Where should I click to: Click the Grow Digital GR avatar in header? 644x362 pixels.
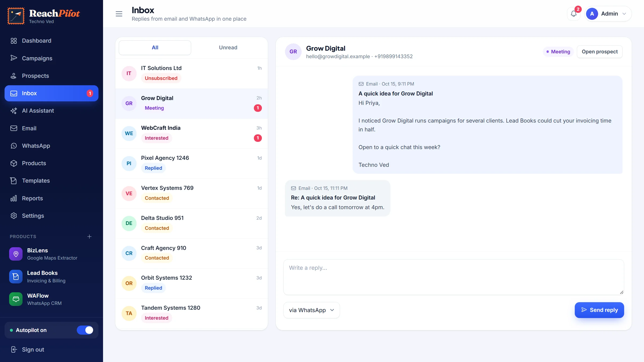tap(293, 51)
